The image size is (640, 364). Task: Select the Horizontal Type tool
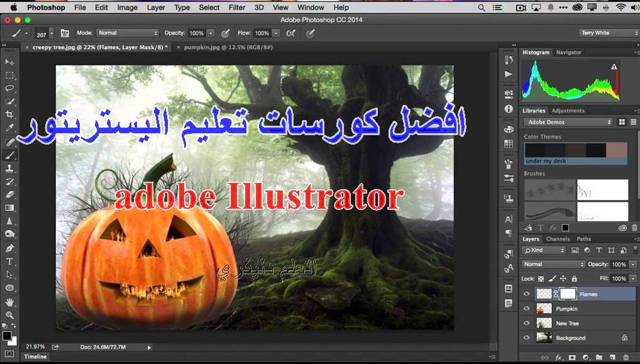[9, 262]
